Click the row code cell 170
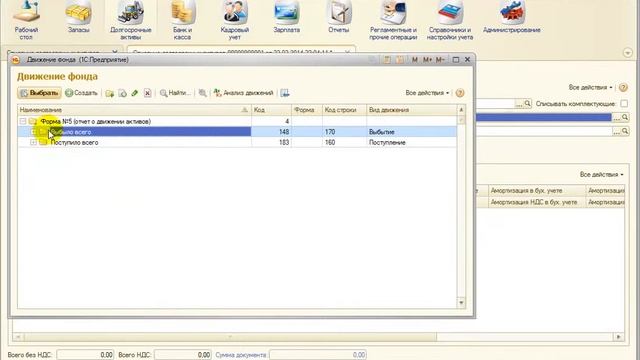 click(344, 132)
